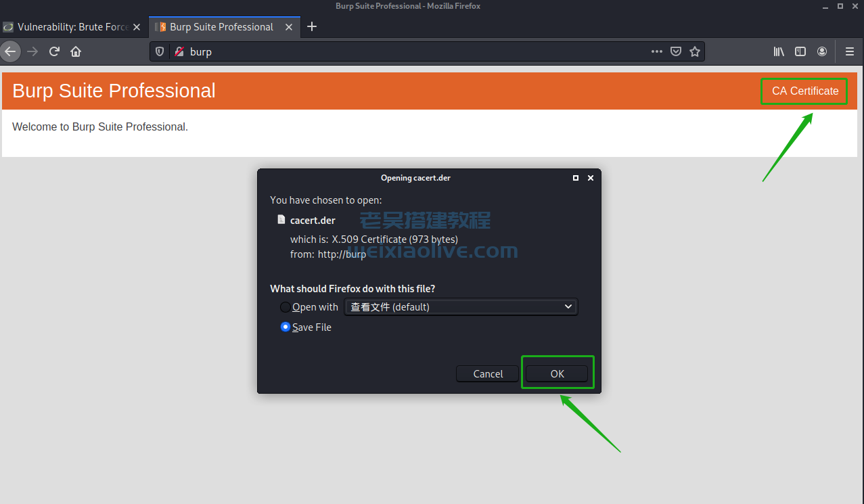Switch to Vulnerability: Brute Force tab
Viewport: 864px width, 504px height.
pos(73,27)
